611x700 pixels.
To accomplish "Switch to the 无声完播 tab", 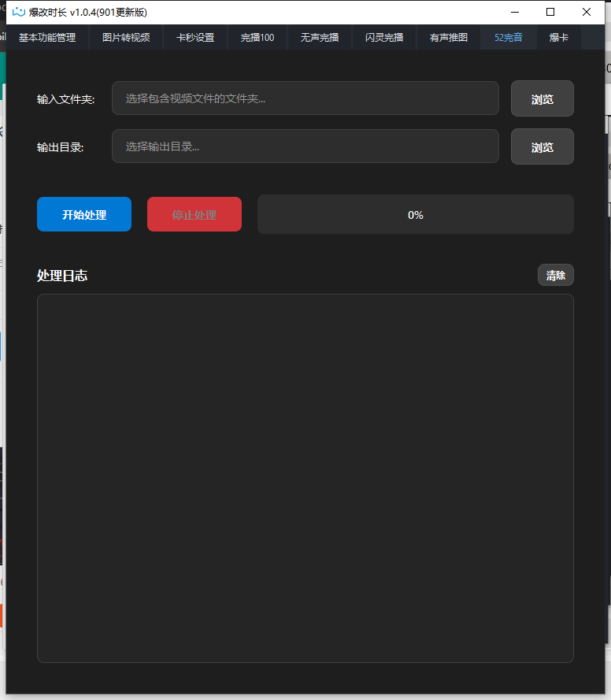I will (x=320, y=37).
